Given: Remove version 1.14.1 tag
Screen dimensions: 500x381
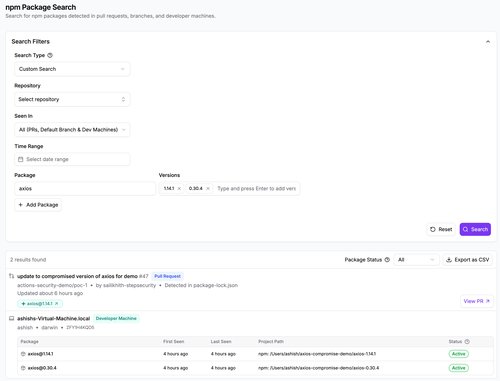Looking at the screenshot, I should (x=179, y=189).
